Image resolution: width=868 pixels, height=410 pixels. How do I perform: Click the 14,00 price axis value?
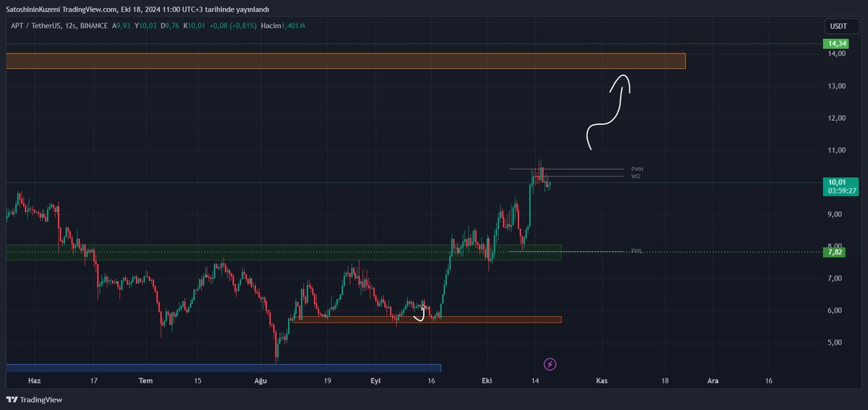pyautogui.click(x=837, y=54)
